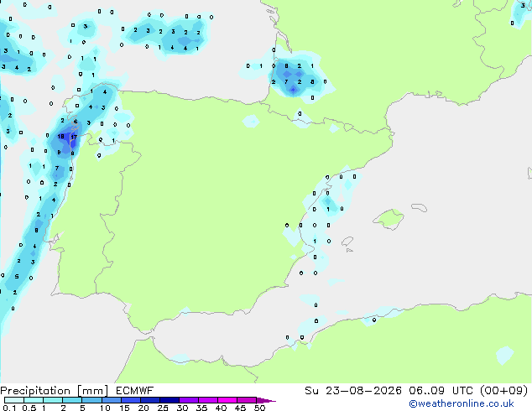This screenshot has width=532, height=411.
Task: Click the '0.5' legend tick label
Action: [x=29, y=408]
